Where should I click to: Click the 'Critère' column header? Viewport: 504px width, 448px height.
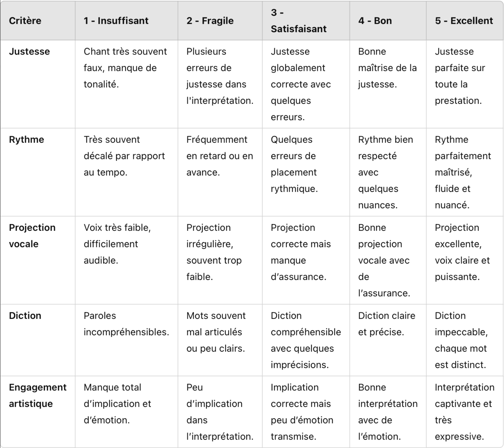pos(25,21)
